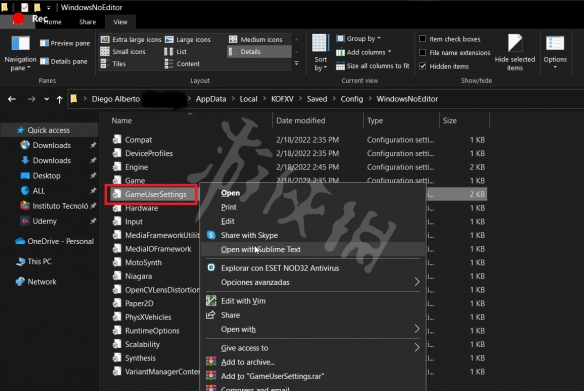Expand the Give access to submenu arrow
The height and width of the screenshot is (391, 584).
coord(417,347)
